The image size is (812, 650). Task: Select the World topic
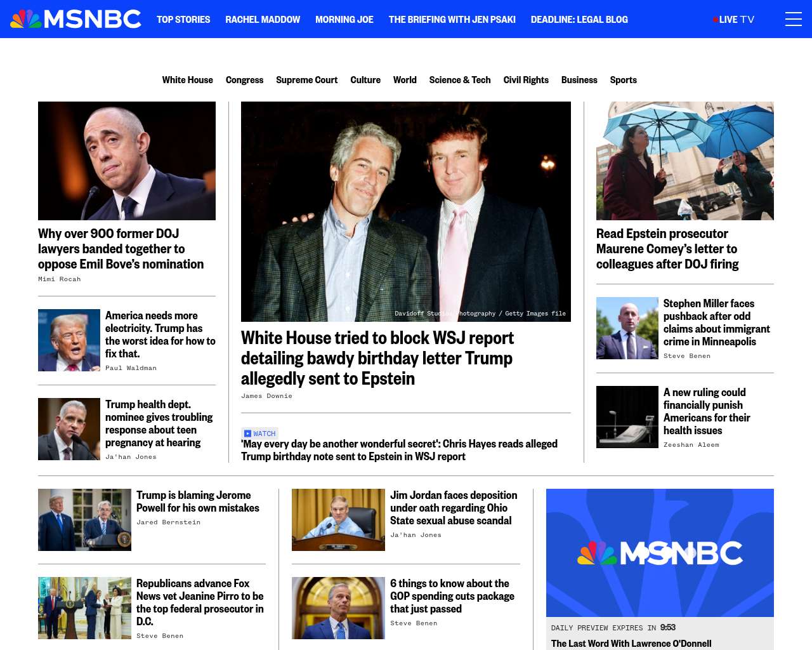[x=405, y=80]
